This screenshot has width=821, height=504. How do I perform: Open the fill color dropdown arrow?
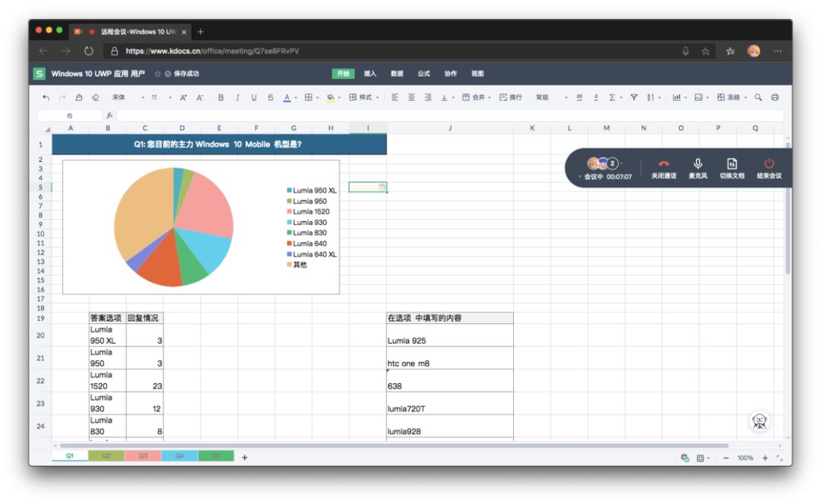[x=339, y=98]
